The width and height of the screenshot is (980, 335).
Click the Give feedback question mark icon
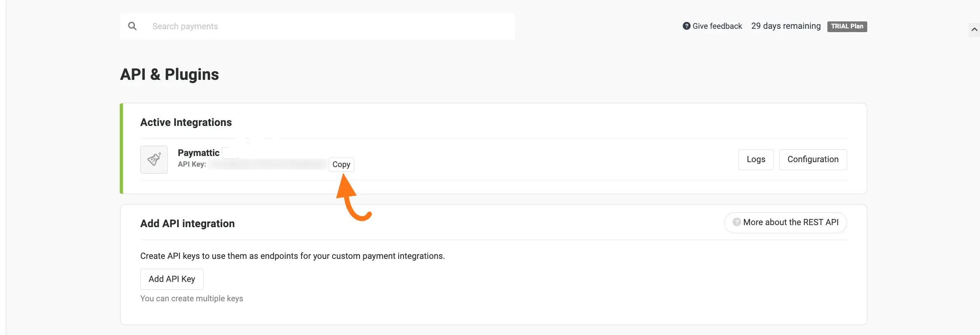pyautogui.click(x=686, y=26)
